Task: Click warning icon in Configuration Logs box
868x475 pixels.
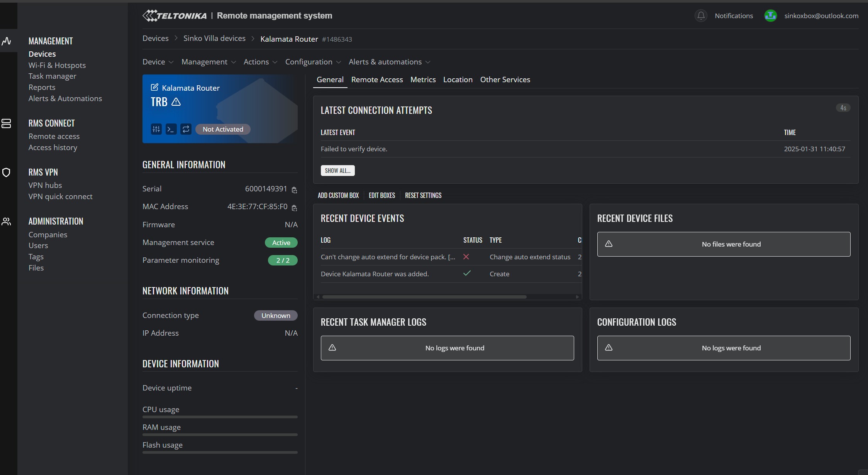Action: [x=609, y=348]
